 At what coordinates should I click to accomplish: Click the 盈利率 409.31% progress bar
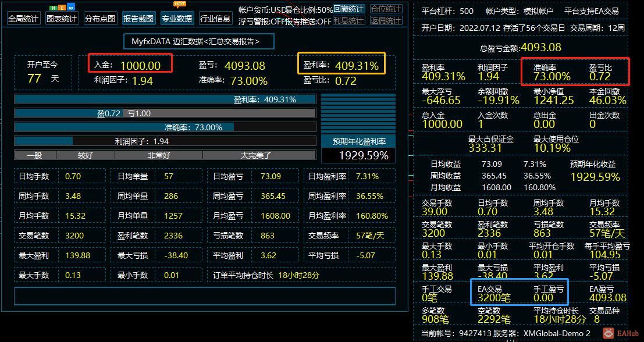tap(165, 99)
